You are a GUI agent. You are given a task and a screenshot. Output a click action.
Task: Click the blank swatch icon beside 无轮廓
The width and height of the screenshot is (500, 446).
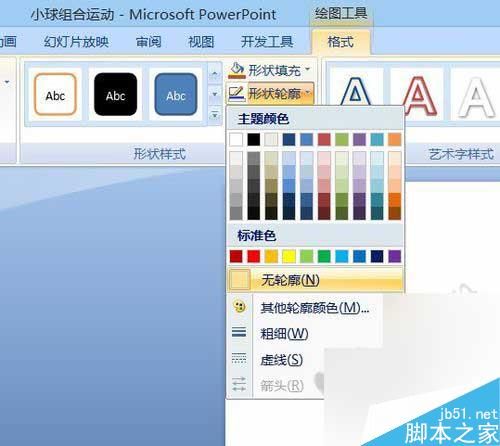click(240, 279)
